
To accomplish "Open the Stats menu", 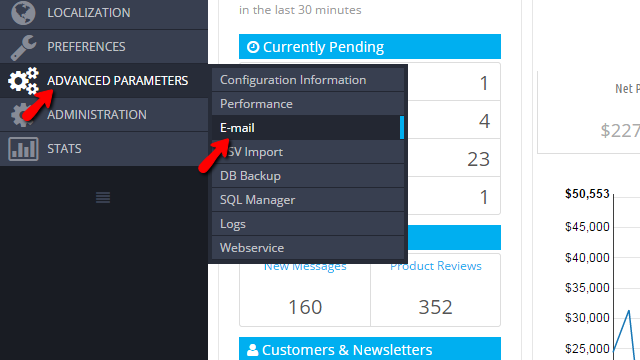I will pyautogui.click(x=104, y=149).
